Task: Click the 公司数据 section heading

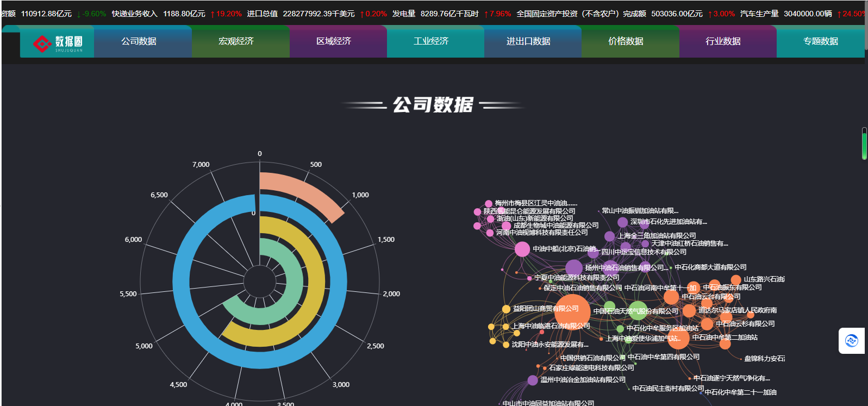Action: (433, 105)
